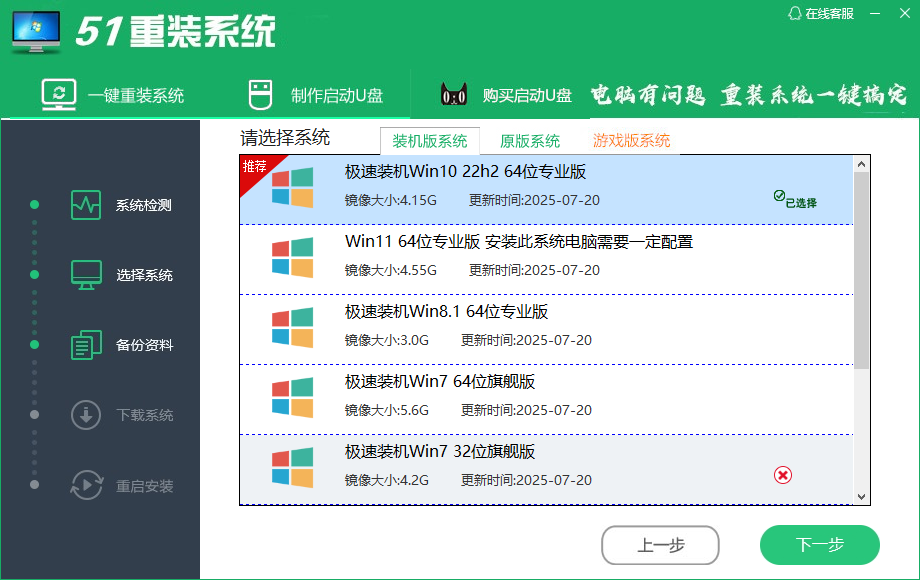920x580 pixels.
Task: Click the 系统检测 heartbeat monitor icon
Action: (x=86, y=205)
